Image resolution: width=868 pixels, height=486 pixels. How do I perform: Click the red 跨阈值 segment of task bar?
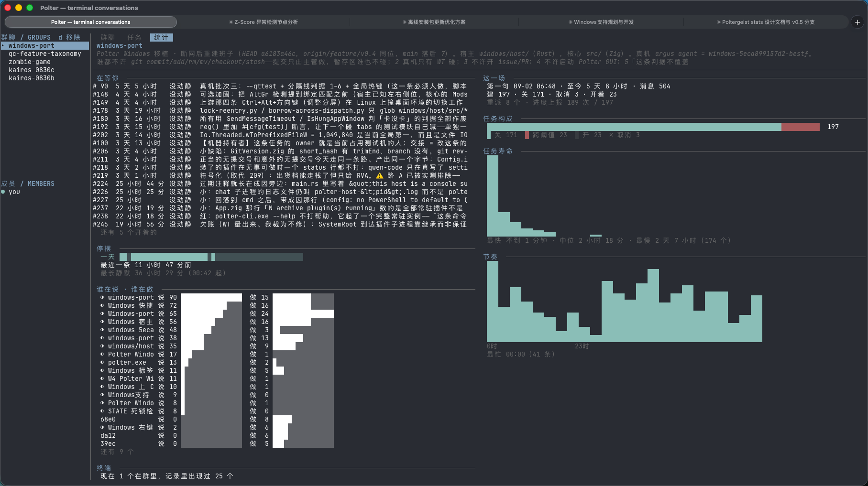(801, 127)
